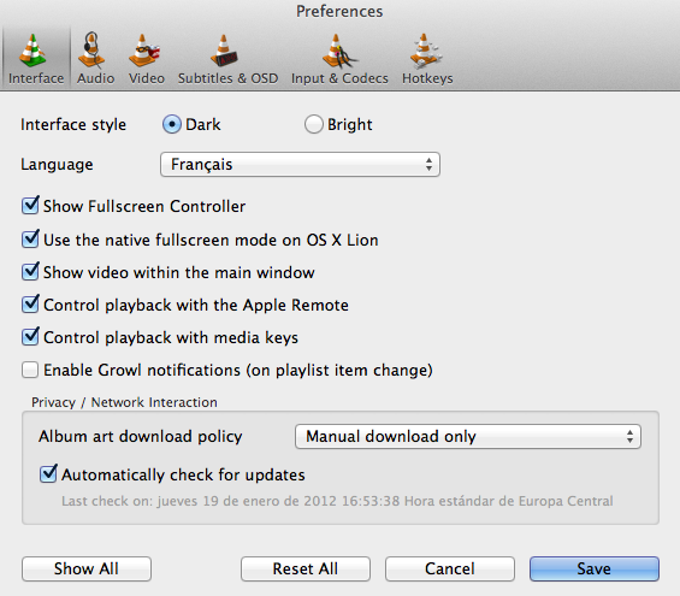
Task: Open Hotkeys cone icon
Action: [426, 51]
